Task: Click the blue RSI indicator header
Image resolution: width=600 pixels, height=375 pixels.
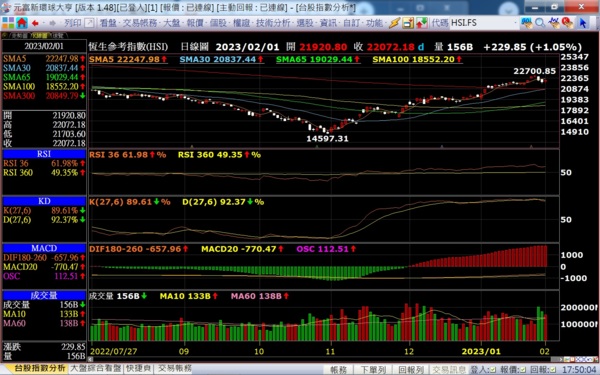Action: click(x=44, y=154)
